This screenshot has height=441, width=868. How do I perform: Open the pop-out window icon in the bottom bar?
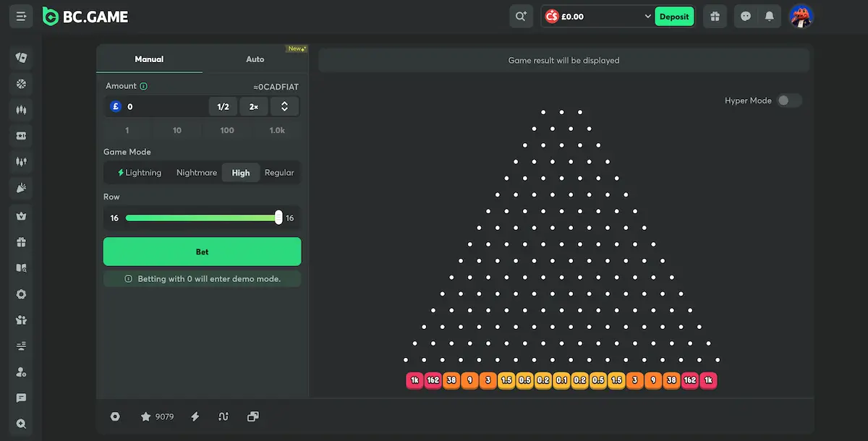pyautogui.click(x=252, y=416)
